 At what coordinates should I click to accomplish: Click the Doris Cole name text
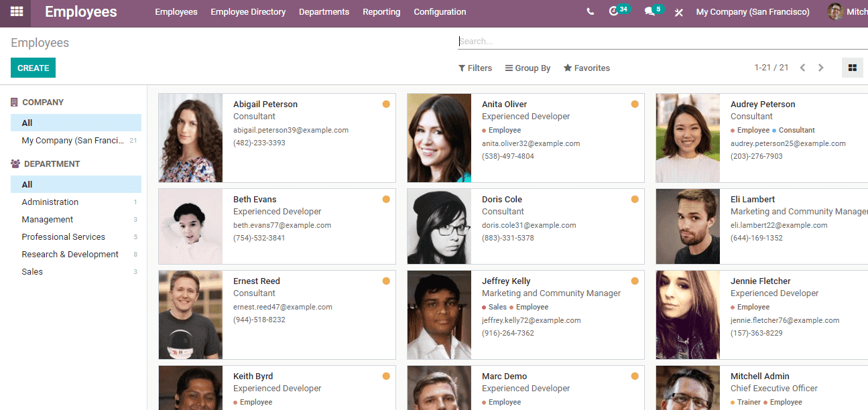(502, 200)
